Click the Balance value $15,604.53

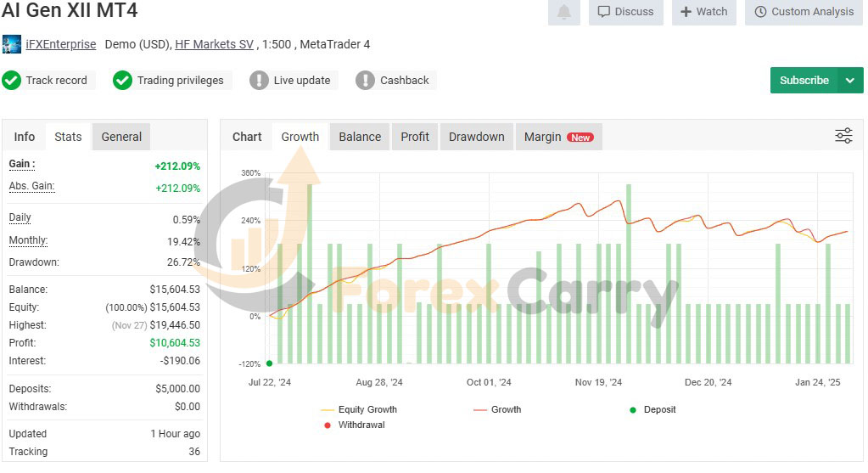click(x=175, y=289)
